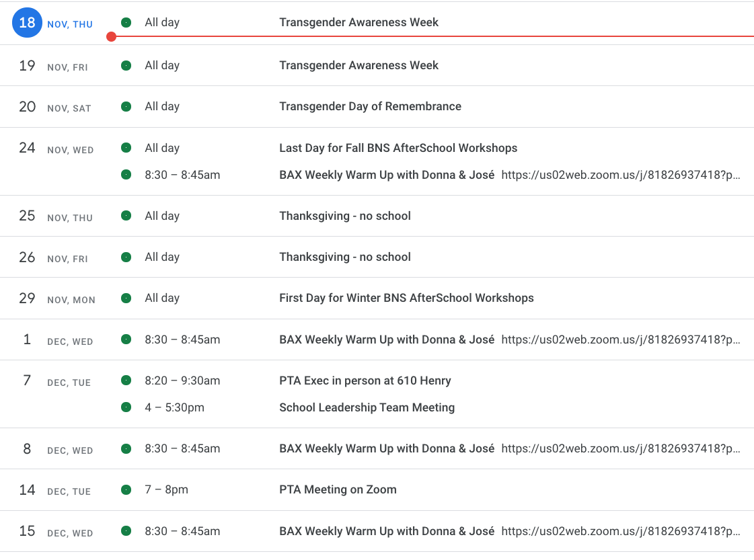Open Dec 8 BAX Weekly Warm Up event
The width and height of the screenshot is (754, 560).
tap(387, 448)
